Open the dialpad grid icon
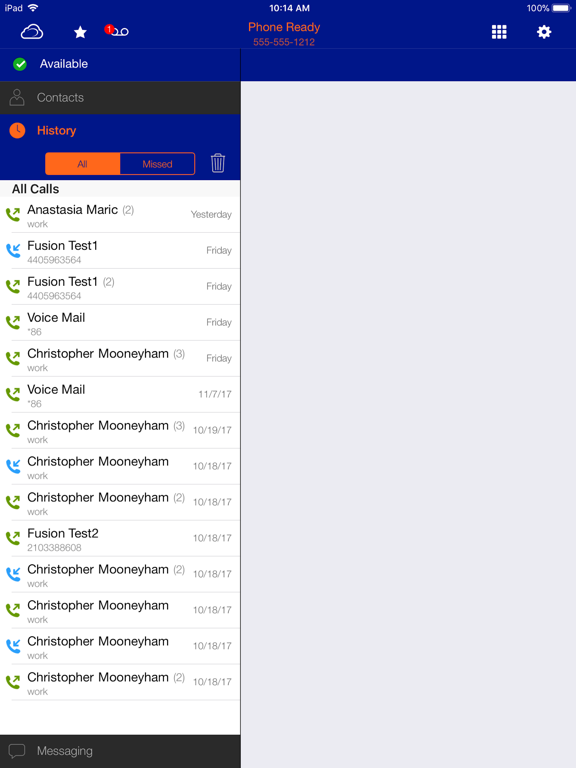This screenshot has height=768, width=576. 499,32
